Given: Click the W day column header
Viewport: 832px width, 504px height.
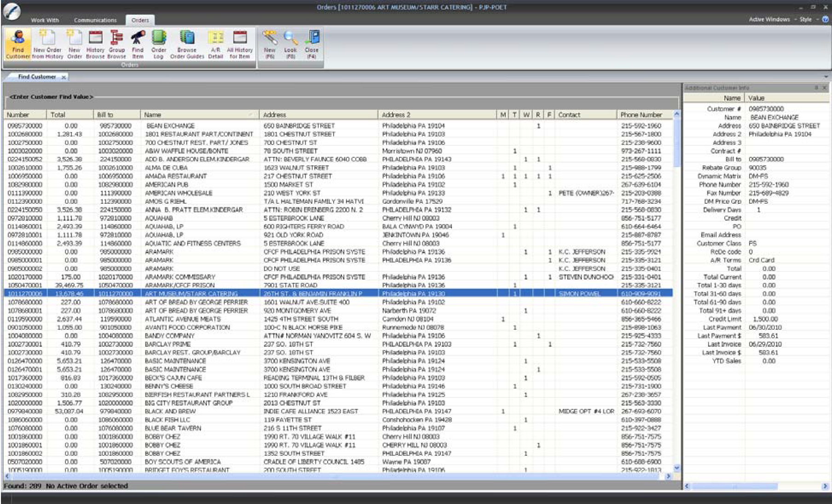Looking at the screenshot, I should [526, 115].
